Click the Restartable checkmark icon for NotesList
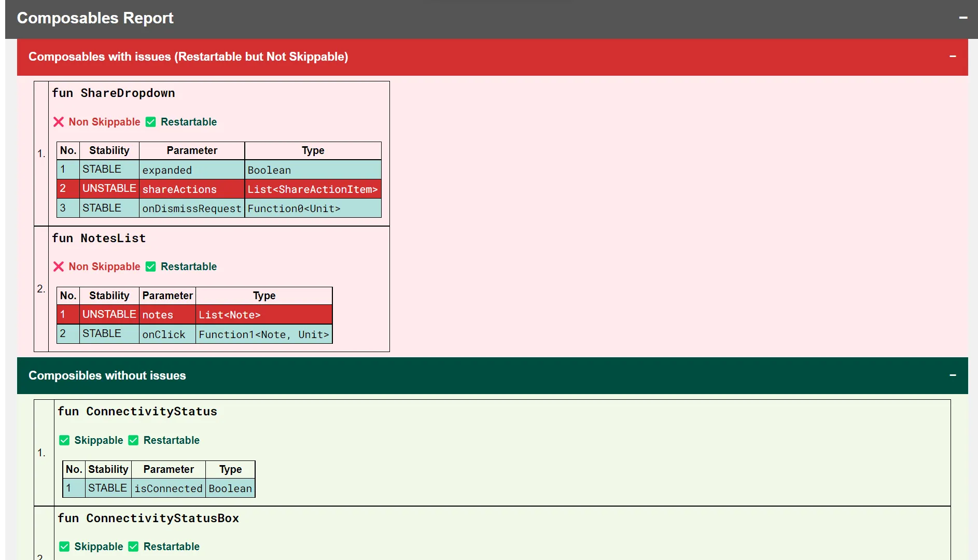This screenshot has width=978, height=560. tap(150, 267)
